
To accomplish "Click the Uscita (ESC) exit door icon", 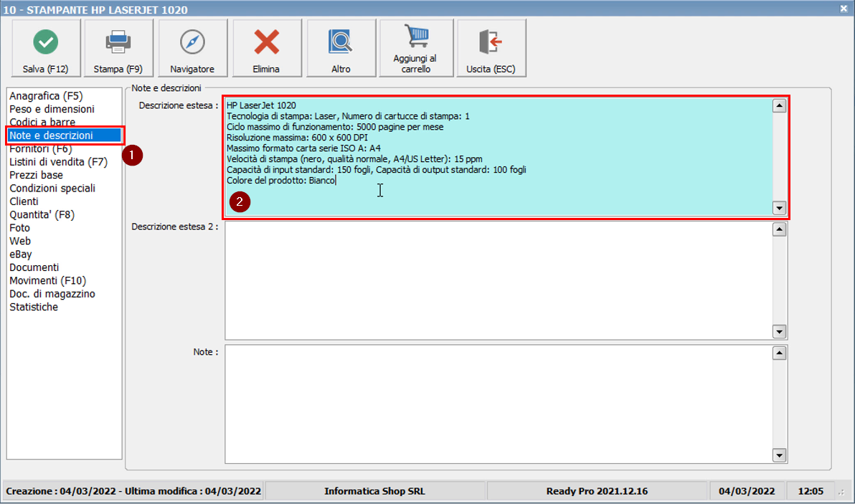I will [x=490, y=42].
